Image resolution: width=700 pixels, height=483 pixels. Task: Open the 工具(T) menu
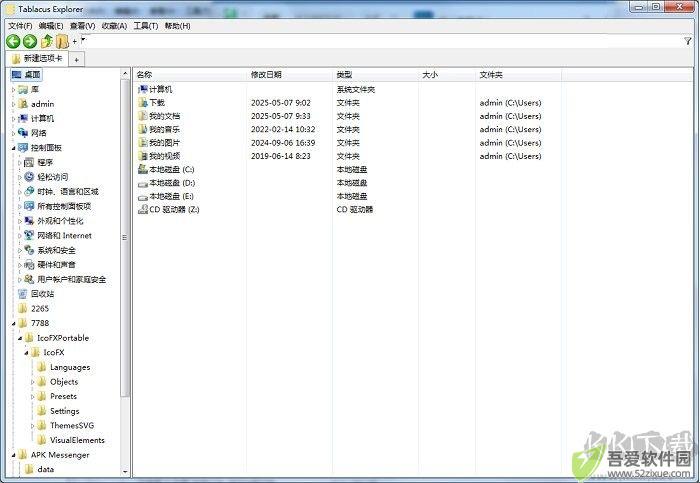pyautogui.click(x=146, y=26)
